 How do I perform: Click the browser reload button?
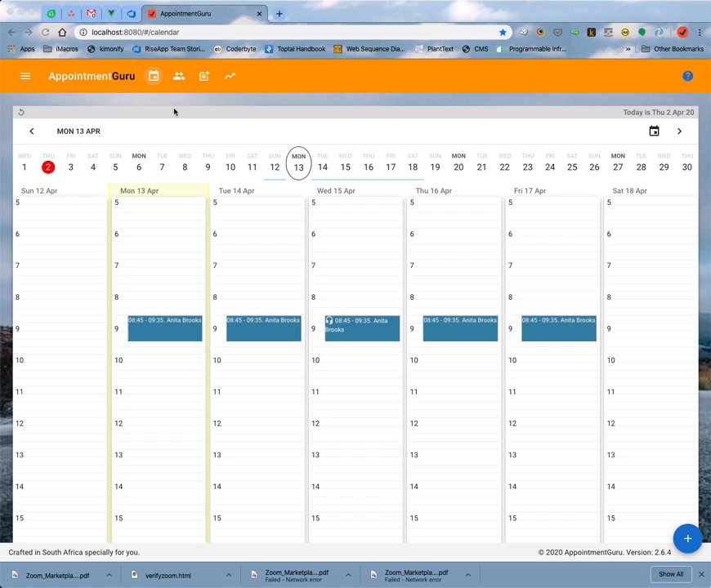tap(45, 32)
